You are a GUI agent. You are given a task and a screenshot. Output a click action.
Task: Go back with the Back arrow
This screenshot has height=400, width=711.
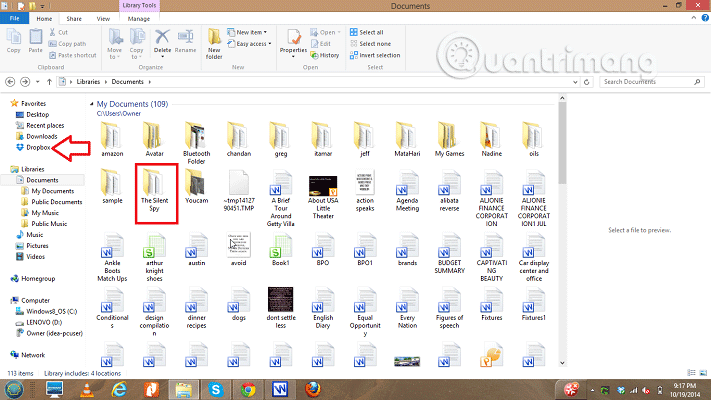pyautogui.click(x=10, y=82)
